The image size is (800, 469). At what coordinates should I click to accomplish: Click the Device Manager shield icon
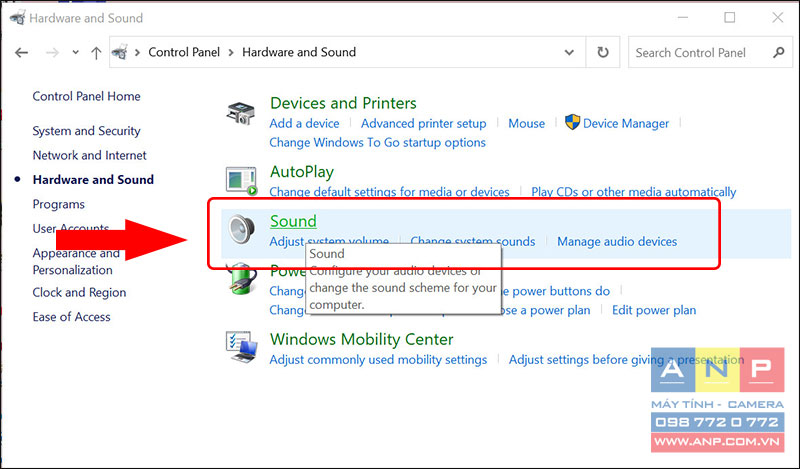pyautogui.click(x=572, y=122)
